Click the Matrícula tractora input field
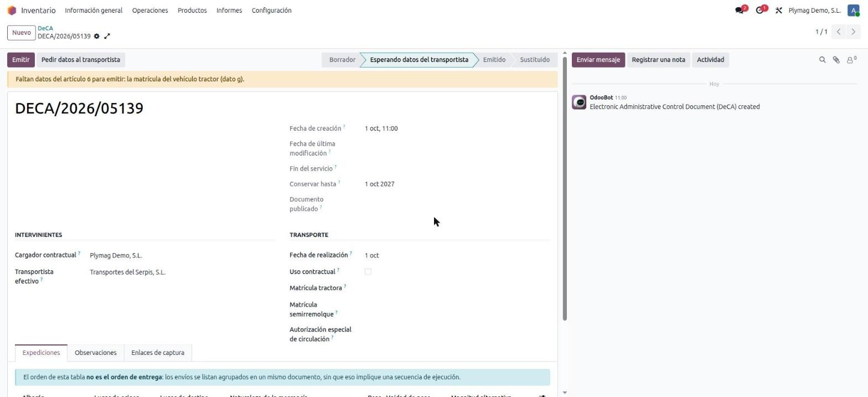 pyautogui.click(x=457, y=288)
